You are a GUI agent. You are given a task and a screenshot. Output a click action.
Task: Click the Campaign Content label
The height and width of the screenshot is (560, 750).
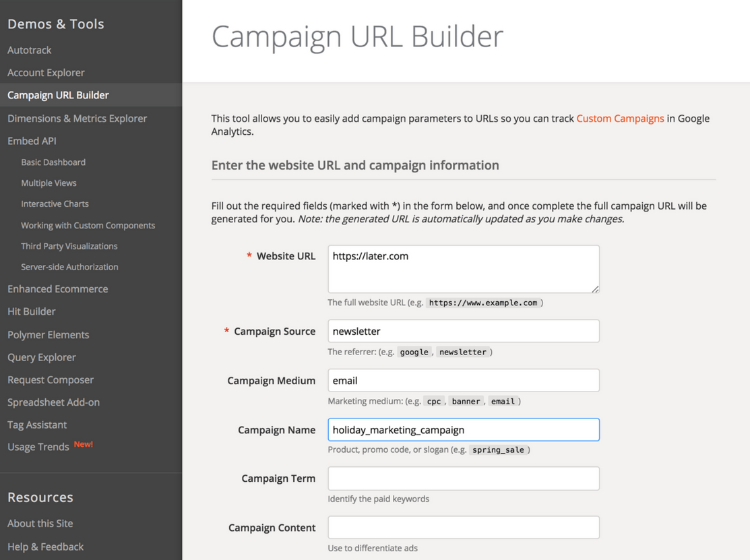272,528
